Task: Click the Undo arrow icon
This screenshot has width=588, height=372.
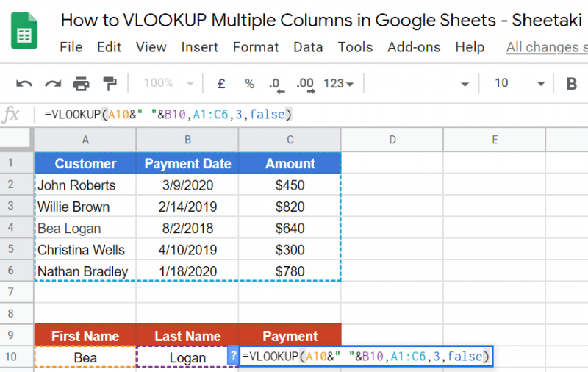Action: click(x=24, y=84)
